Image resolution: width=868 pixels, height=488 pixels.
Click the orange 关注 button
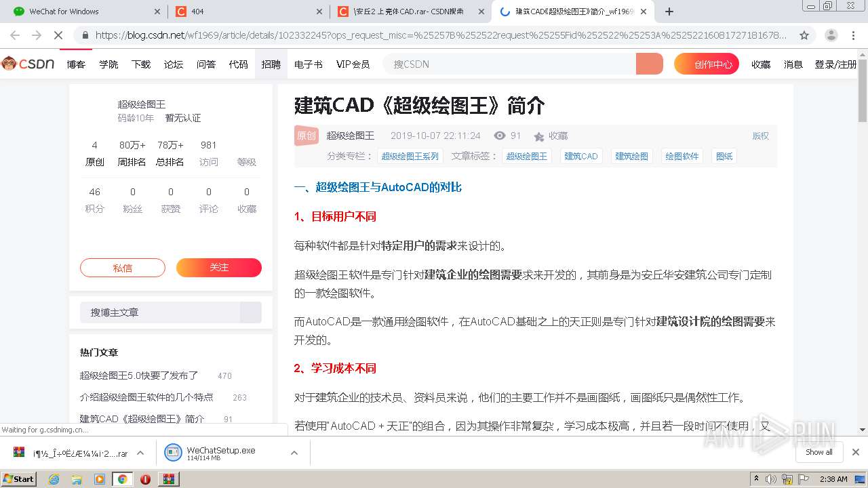(x=219, y=268)
